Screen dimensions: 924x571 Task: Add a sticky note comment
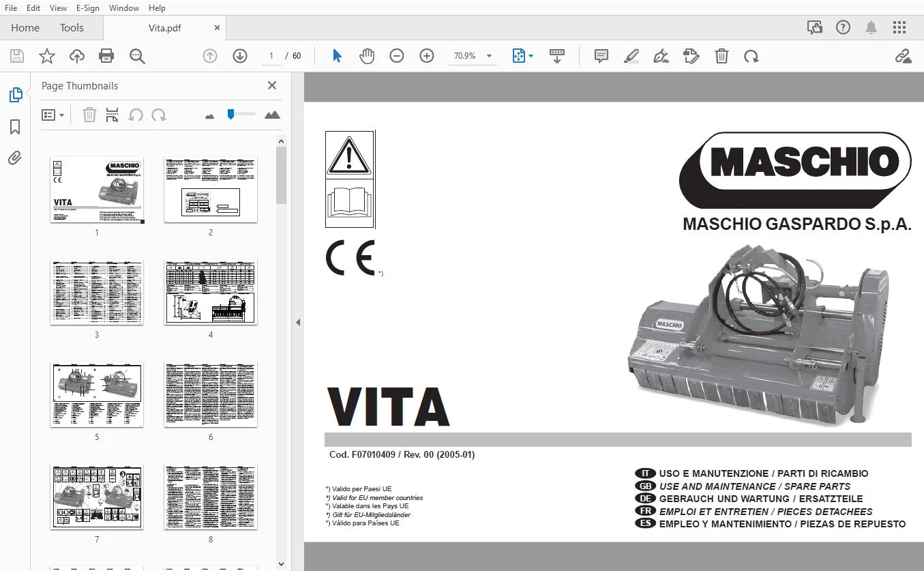601,56
